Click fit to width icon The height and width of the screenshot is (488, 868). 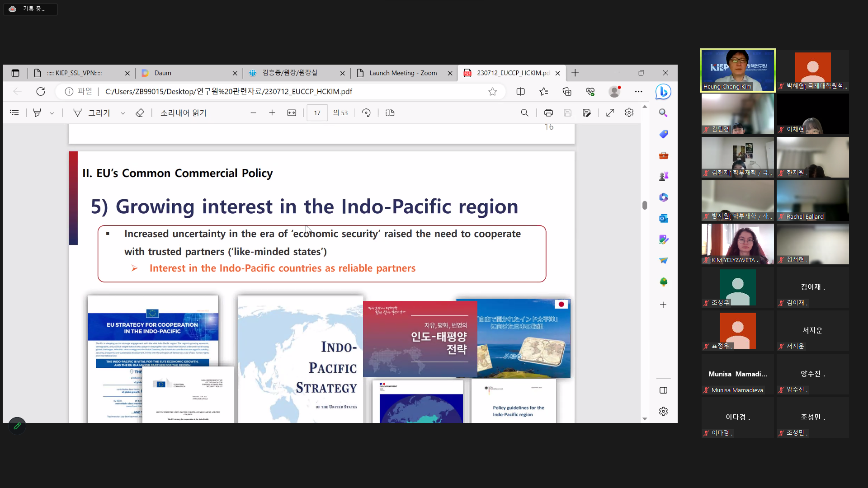292,113
